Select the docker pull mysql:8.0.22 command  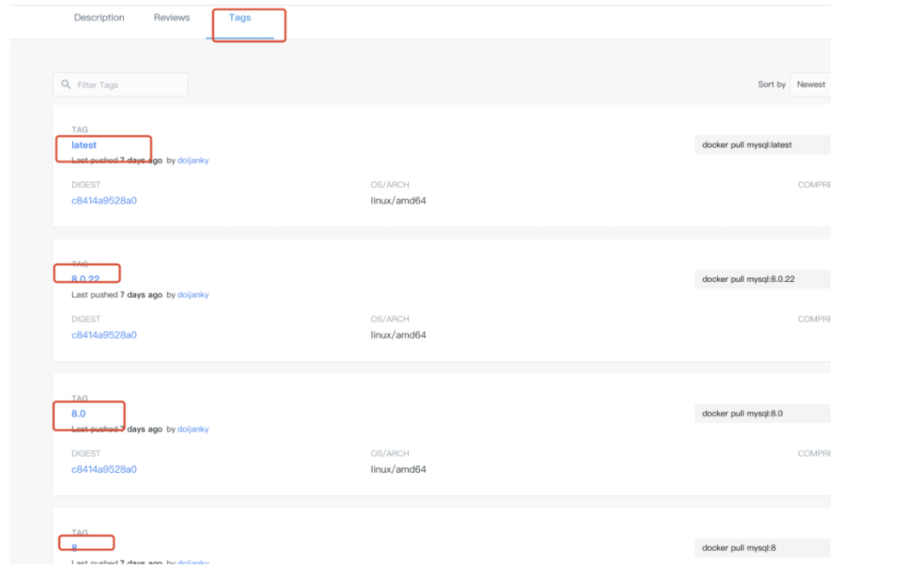pyautogui.click(x=761, y=280)
